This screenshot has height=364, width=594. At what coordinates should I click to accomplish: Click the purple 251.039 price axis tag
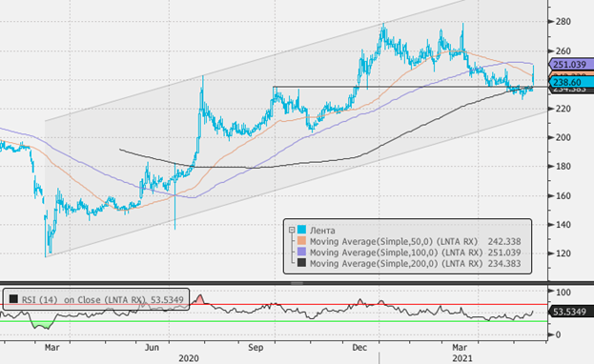pos(571,65)
